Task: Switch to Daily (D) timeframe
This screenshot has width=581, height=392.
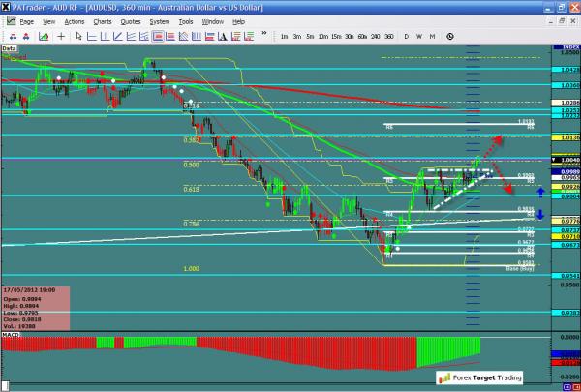Action: pos(407,36)
